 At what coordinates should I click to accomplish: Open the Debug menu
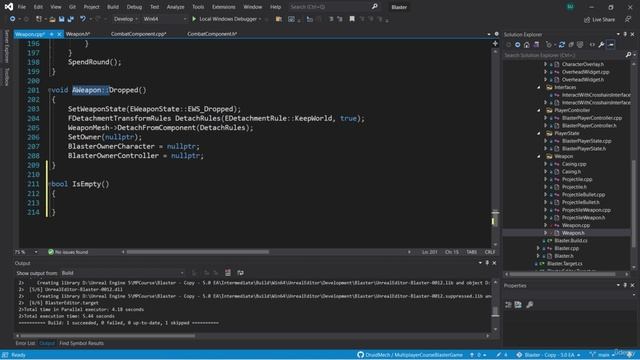[134, 7]
